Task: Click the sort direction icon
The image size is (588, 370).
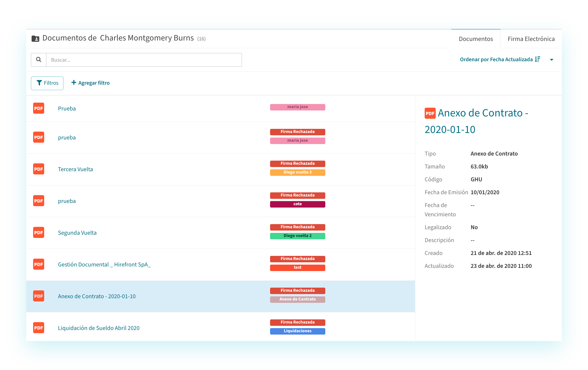Action: [537, 59]
